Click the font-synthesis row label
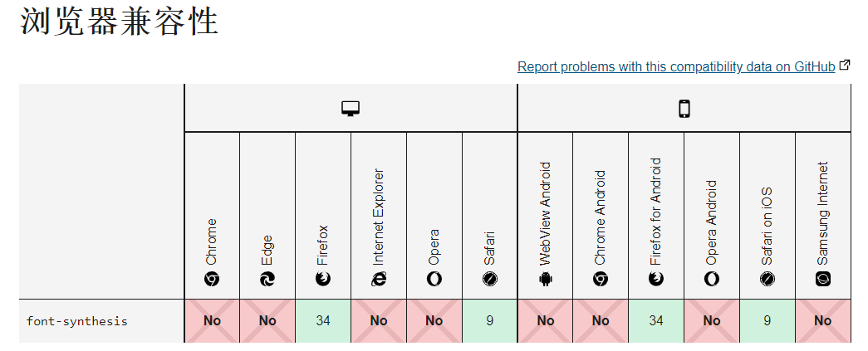 [x=77, y=321]
